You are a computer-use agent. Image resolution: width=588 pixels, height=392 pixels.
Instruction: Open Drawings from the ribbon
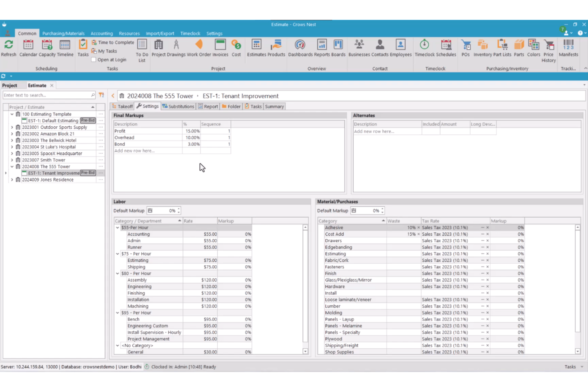click(x=176, y=48)
